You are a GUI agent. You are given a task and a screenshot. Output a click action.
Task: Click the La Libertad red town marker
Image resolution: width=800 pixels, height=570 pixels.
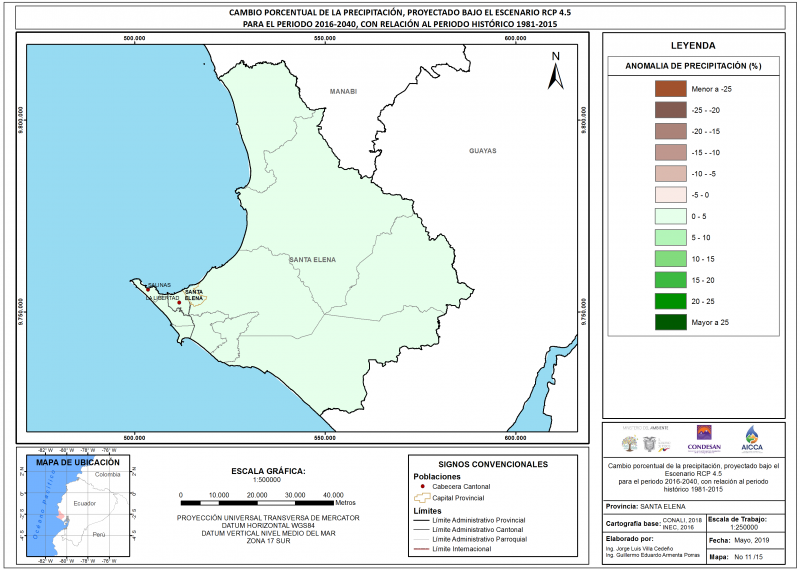click(x=179, y=303)
